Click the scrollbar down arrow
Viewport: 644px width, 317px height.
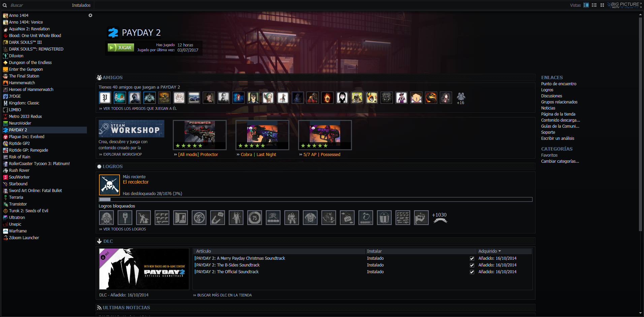click(x=641, y=313)
